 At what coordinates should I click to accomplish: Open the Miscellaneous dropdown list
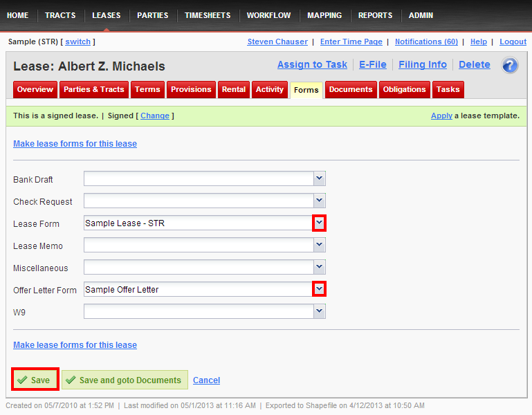[319, 268]
